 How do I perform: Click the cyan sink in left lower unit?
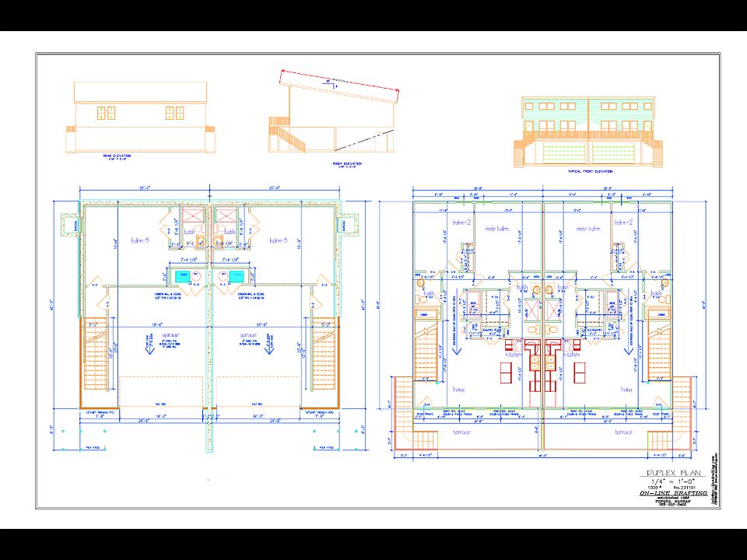point(182,276)
